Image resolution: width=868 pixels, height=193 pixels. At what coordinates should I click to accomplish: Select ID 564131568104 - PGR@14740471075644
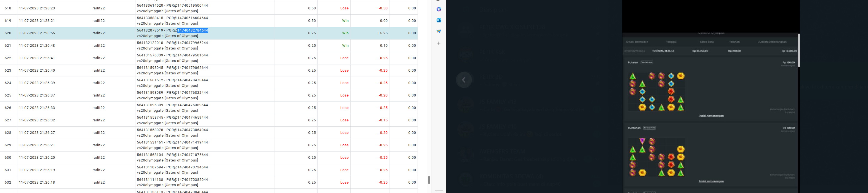click(x=172, y=155)
